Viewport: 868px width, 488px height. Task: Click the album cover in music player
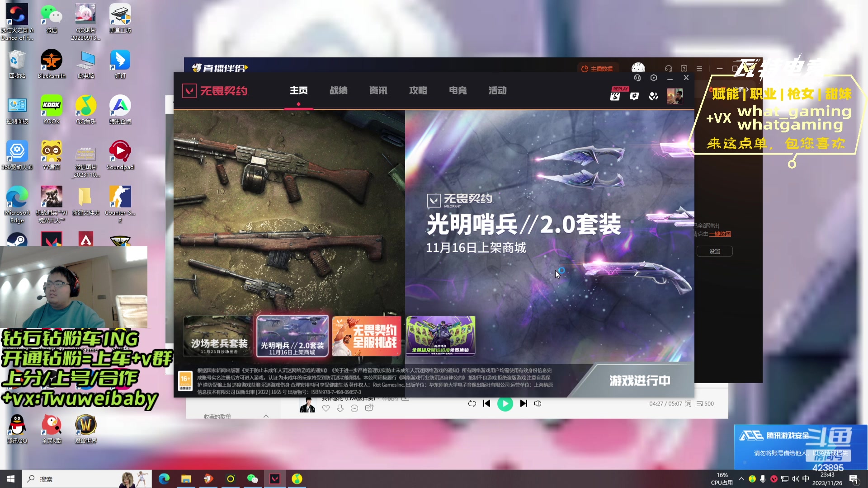pos(307,405)
